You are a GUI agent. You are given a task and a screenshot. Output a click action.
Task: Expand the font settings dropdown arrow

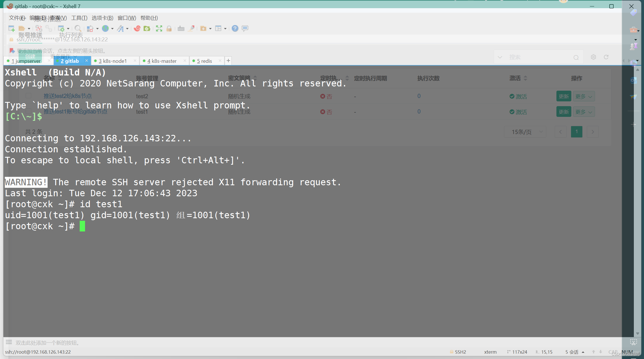tap(127, 29)
